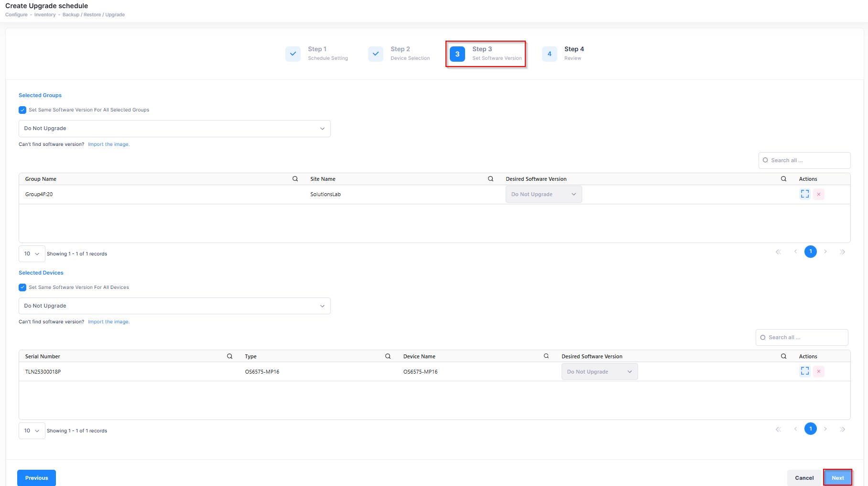The width and height of the screenshot is (868, 486).
Task: Open the Selected Groups software version dropdown
Action: pos(174,129)
